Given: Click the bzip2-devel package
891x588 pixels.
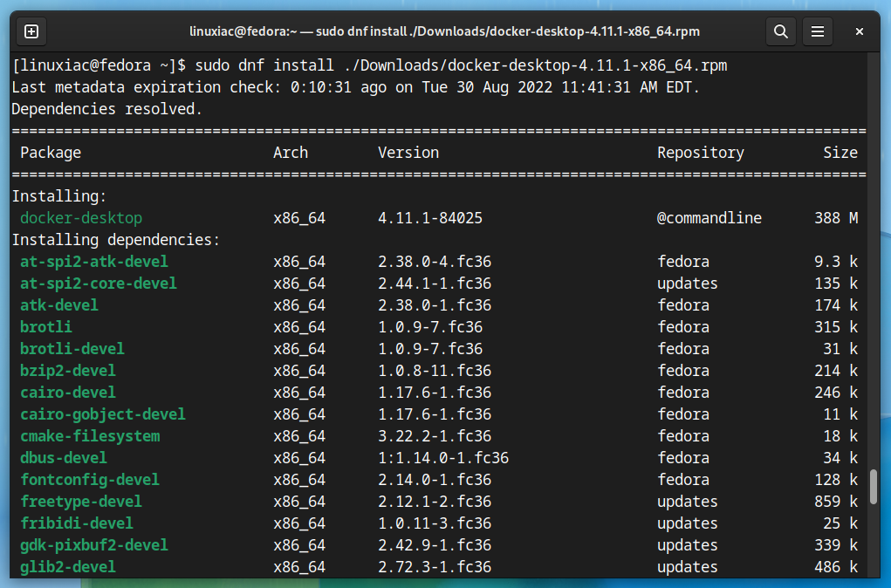Looking at the screenshot, I should pos(68,371).
